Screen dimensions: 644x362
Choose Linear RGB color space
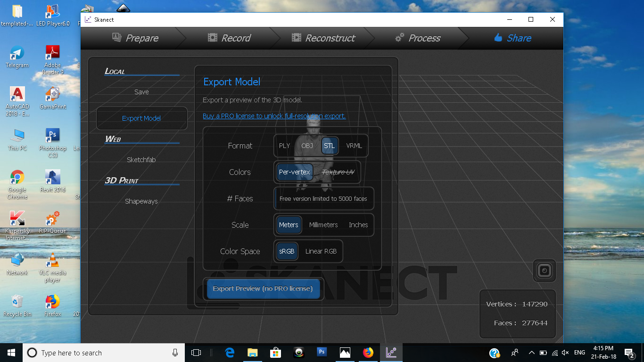coord(321,251)
